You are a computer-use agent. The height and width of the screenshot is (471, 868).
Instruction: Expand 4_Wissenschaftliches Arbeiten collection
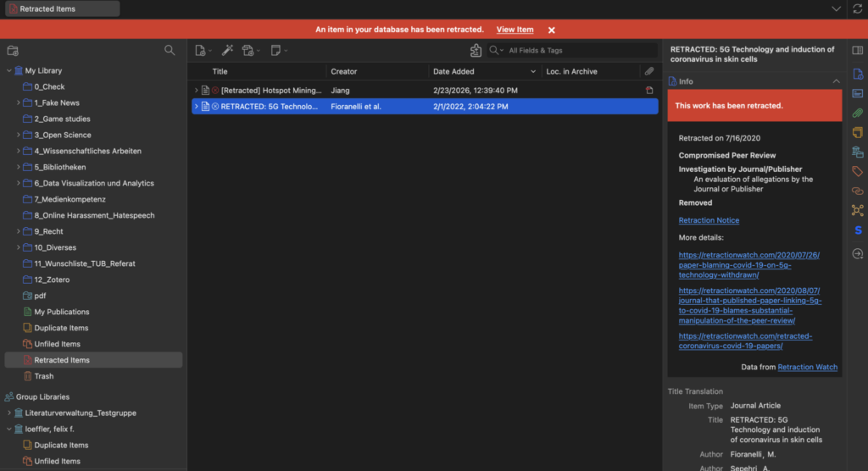point(19,151)
